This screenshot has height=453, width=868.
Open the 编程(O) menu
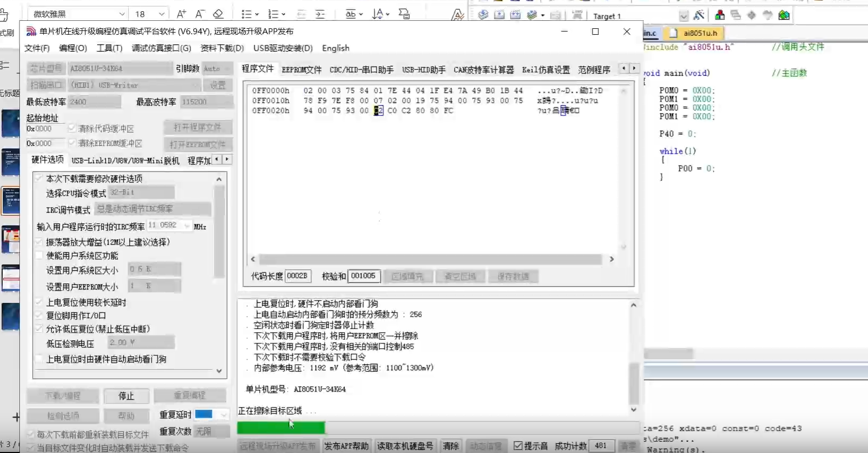tap(73, 48)
